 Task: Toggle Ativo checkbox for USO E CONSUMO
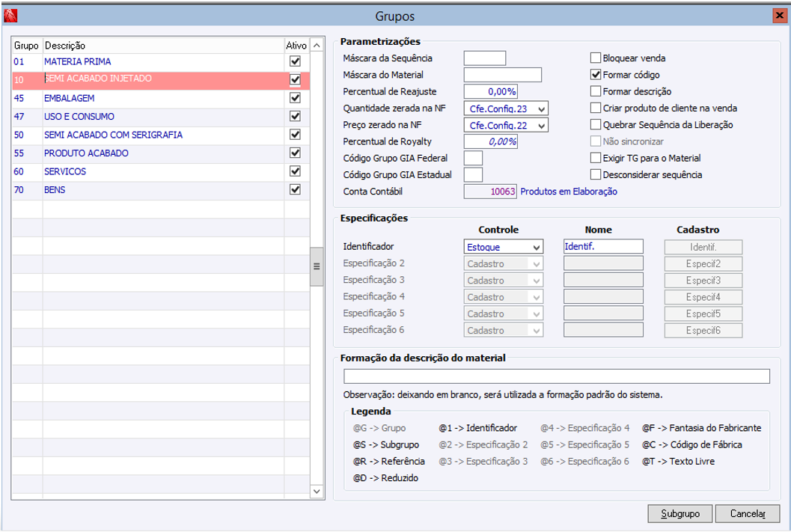point(295,117)
